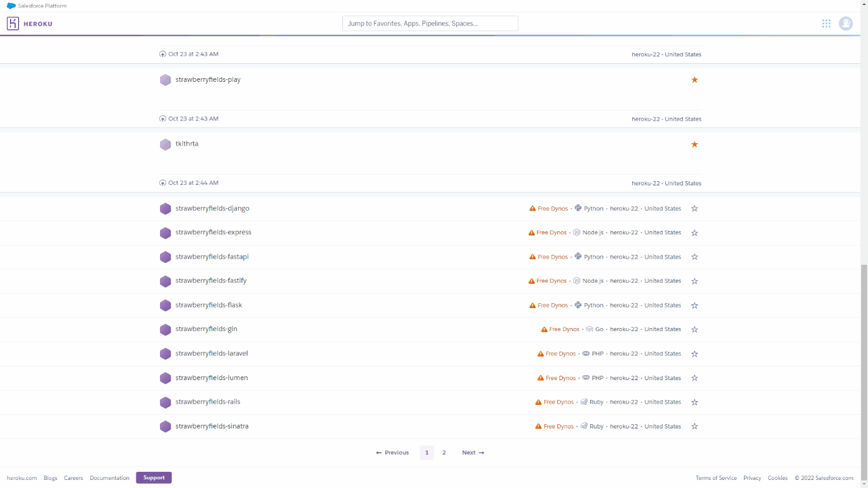
Task: Open the Cookies footer link
Action: 777,478
